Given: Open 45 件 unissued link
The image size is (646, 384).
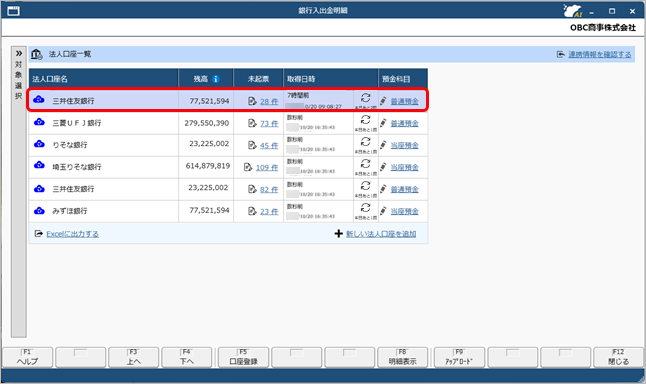Looking at the screenshot, I should click(x=269, y=145).
